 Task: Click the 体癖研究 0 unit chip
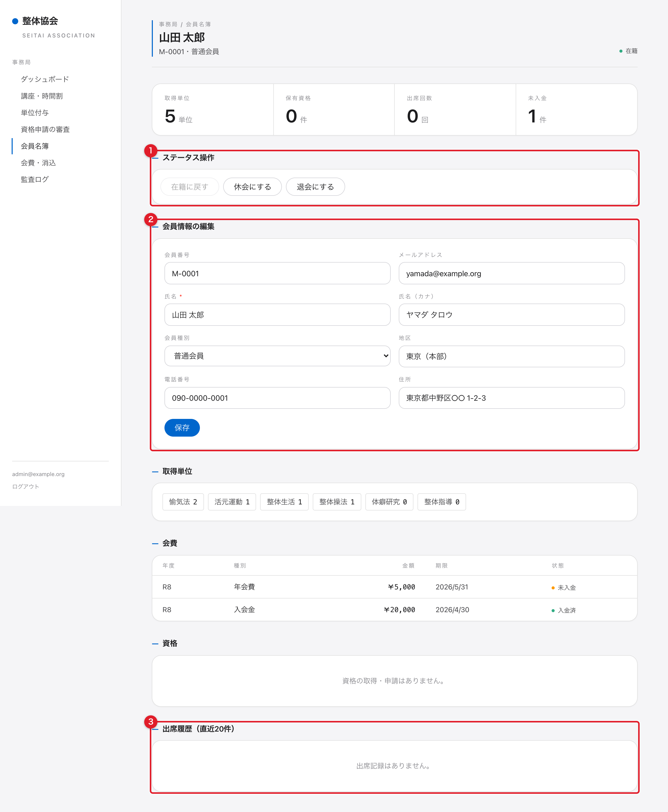pyautogui.click(x=389, y=502)
